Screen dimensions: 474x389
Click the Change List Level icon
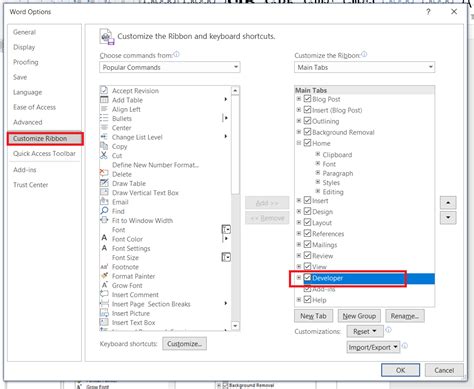tap(104, 137)
